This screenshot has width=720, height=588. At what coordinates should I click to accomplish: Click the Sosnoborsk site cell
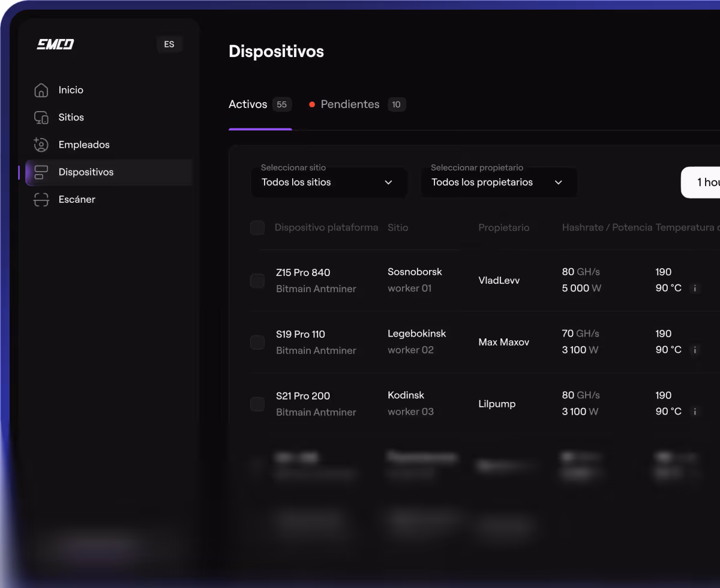[x=415, y=272]
